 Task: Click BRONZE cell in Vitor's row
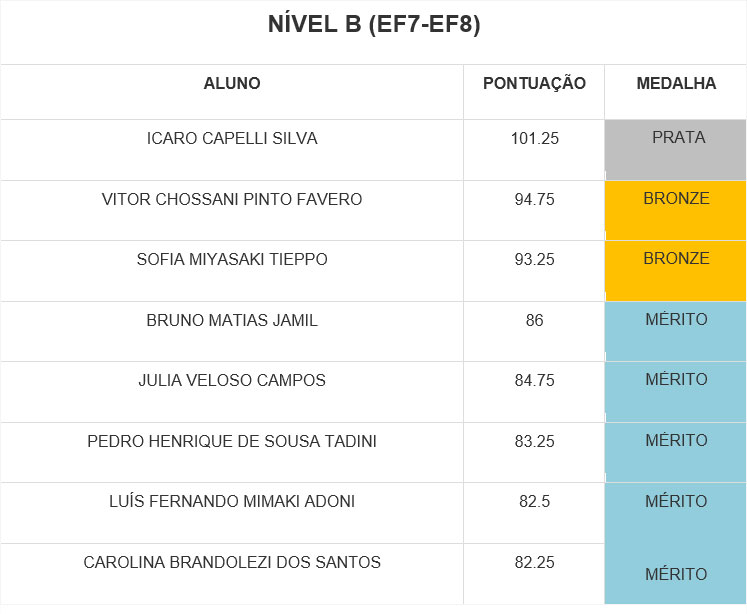(676, 210)
